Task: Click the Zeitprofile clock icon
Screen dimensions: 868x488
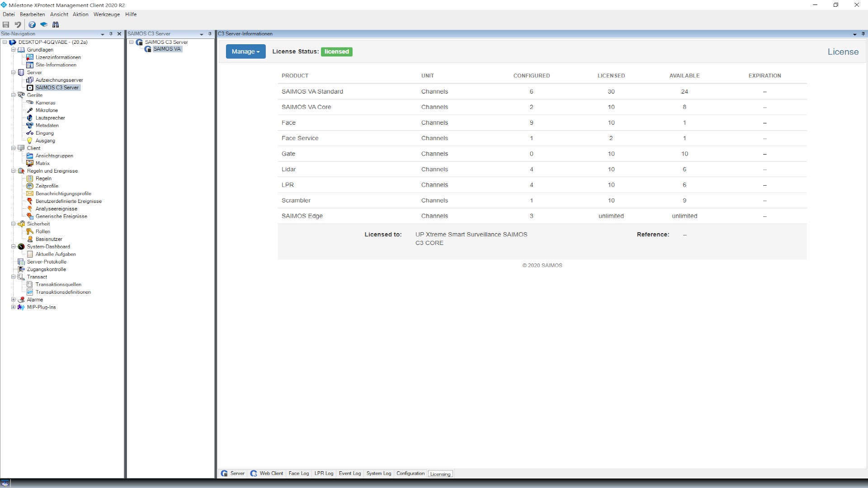Action: pos(30,186)
